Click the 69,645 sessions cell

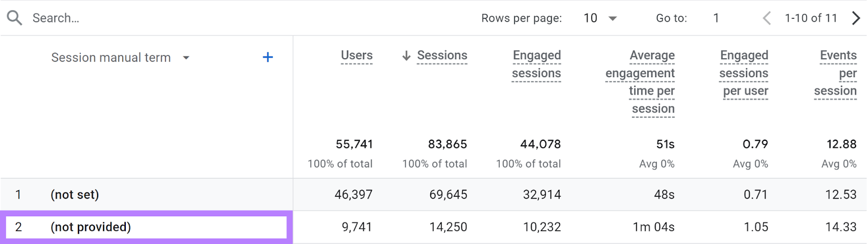pos(448,195)
